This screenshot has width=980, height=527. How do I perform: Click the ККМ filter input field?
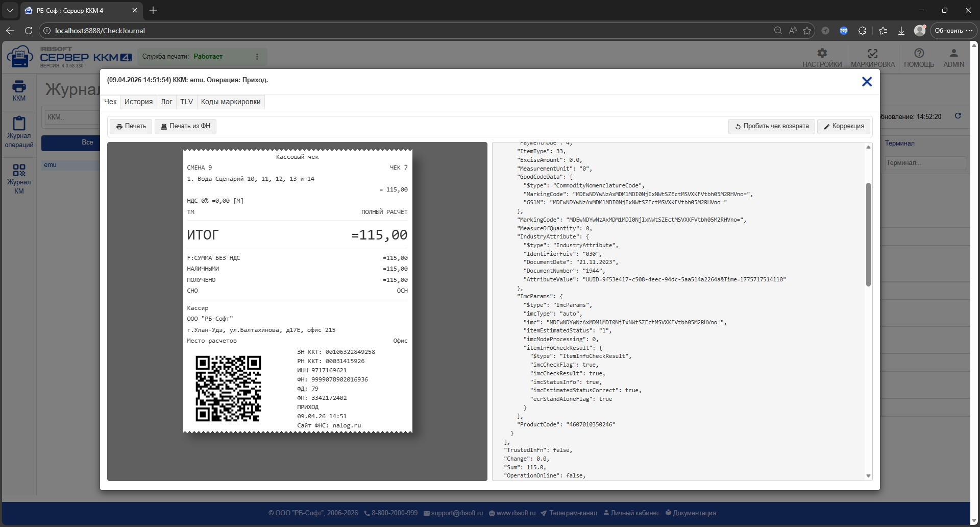[71, 117]
